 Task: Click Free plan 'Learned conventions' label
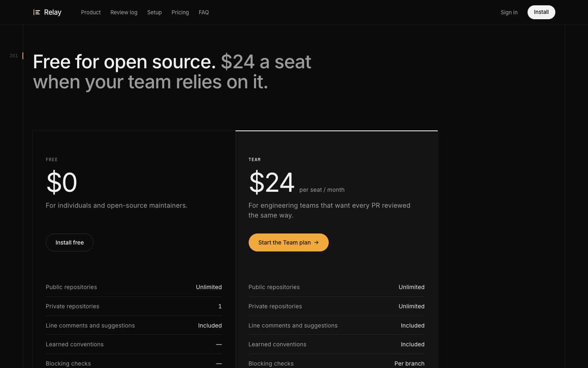(x=75, y=344)
